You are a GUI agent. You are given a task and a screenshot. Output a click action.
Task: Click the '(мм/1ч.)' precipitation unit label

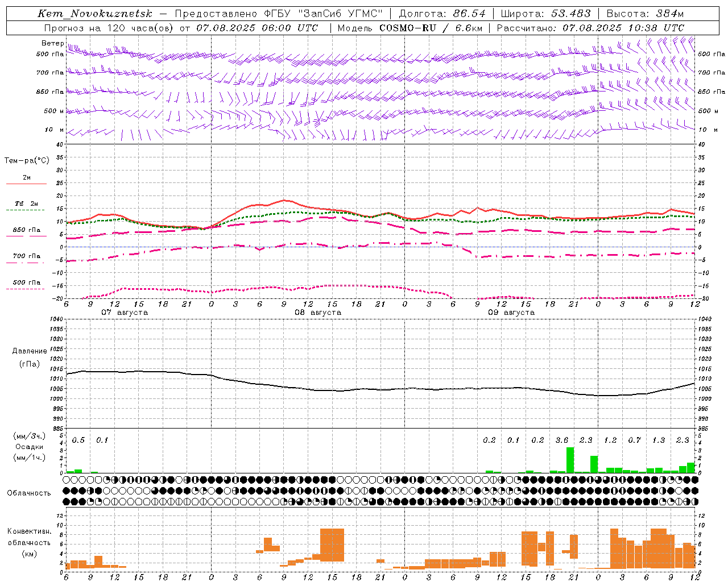pos(29,458)
